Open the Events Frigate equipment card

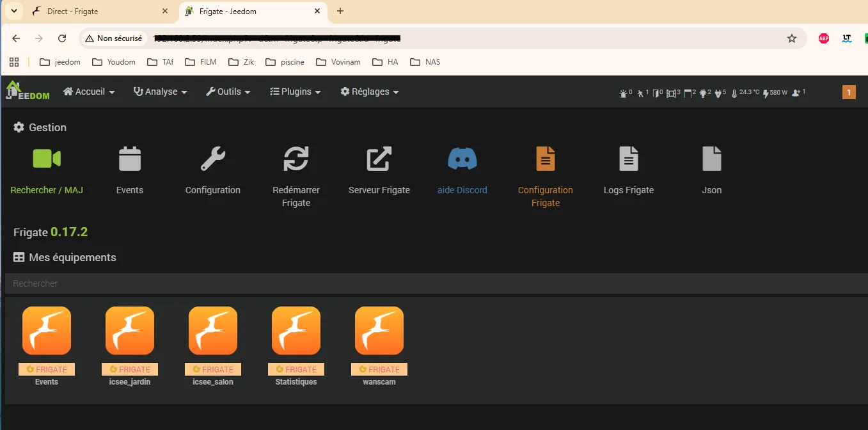pos(47,346)
